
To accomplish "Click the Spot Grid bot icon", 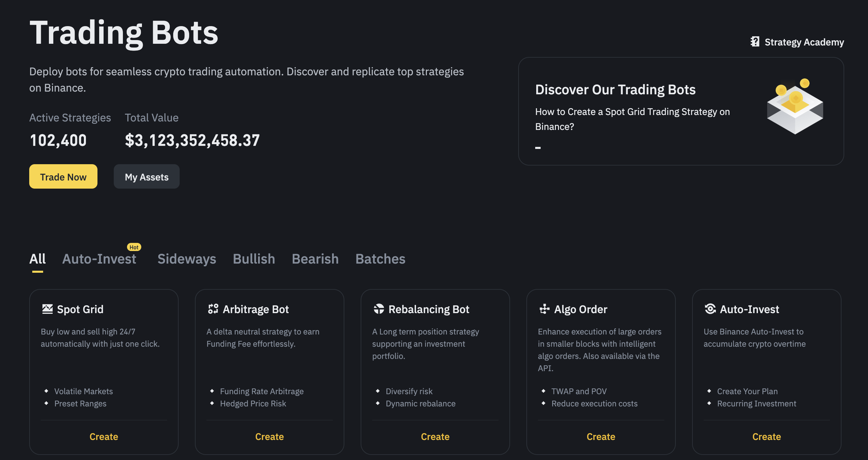I will point(48,309).
